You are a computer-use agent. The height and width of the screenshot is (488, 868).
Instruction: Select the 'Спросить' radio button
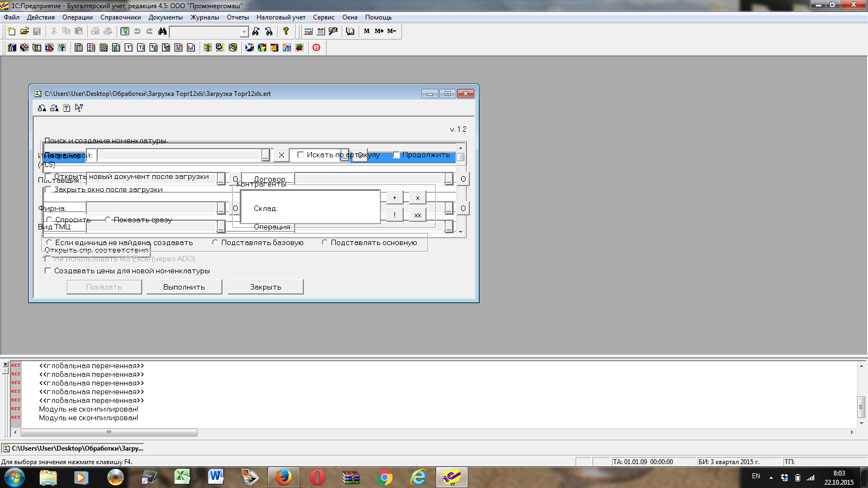click(x=49, y=220)
